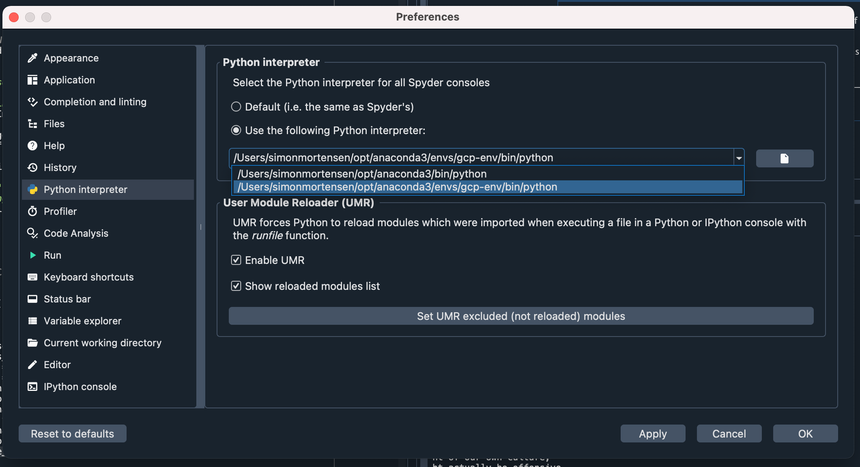Screen dimensions: 860x467
Task: Browse for interpreter file button
Action: click(784, 158)
